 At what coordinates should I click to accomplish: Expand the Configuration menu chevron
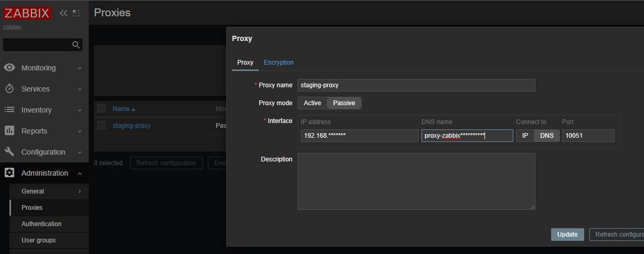(80, 152)
